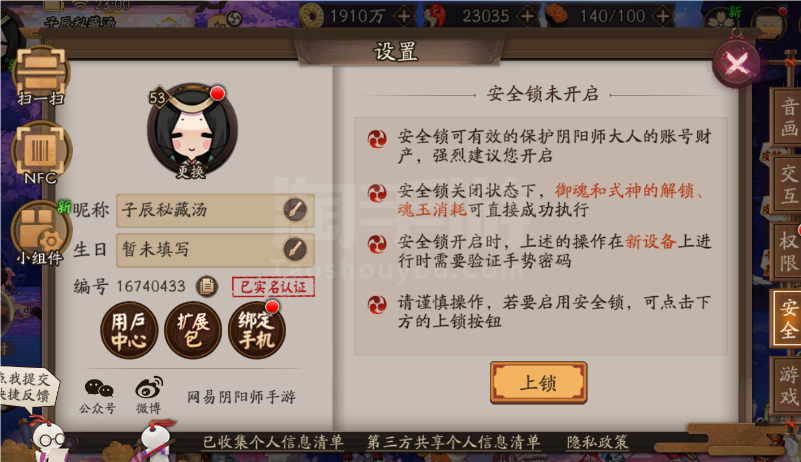Change the player avatar portrait
The width and height of the screenshot is (801, 462).
click(x=192, y=130)
